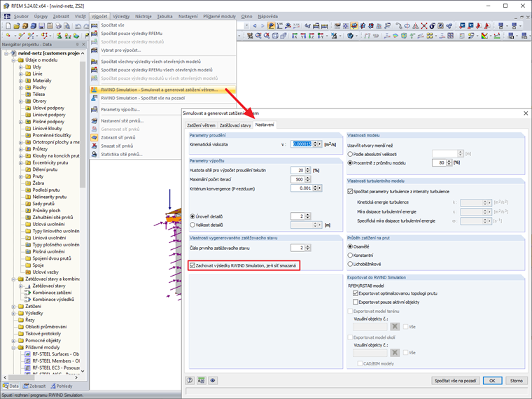This screenshot has height=399, width=532.
Task: Click the zoom window magnifier icon in second toolbar
Action: [x=259, y=36]
